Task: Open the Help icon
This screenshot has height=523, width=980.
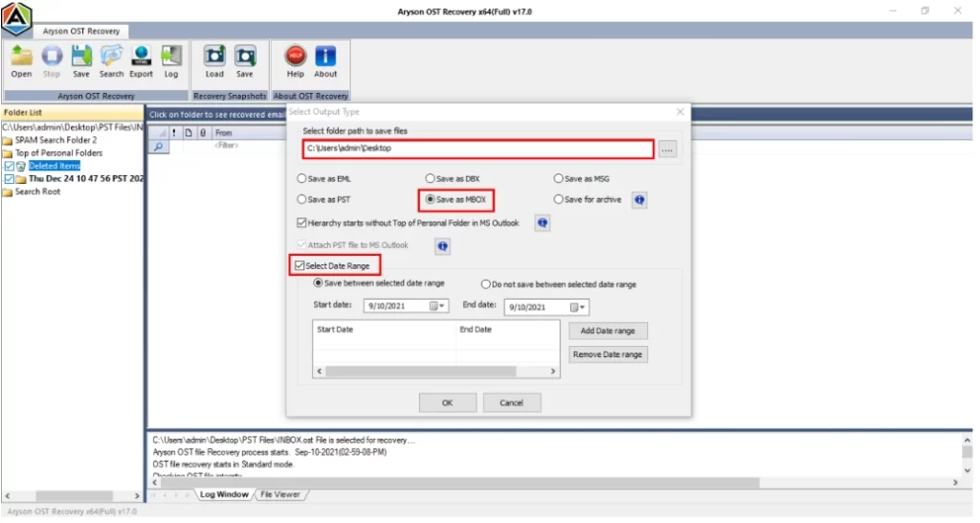Action: [x=296, y=61]
